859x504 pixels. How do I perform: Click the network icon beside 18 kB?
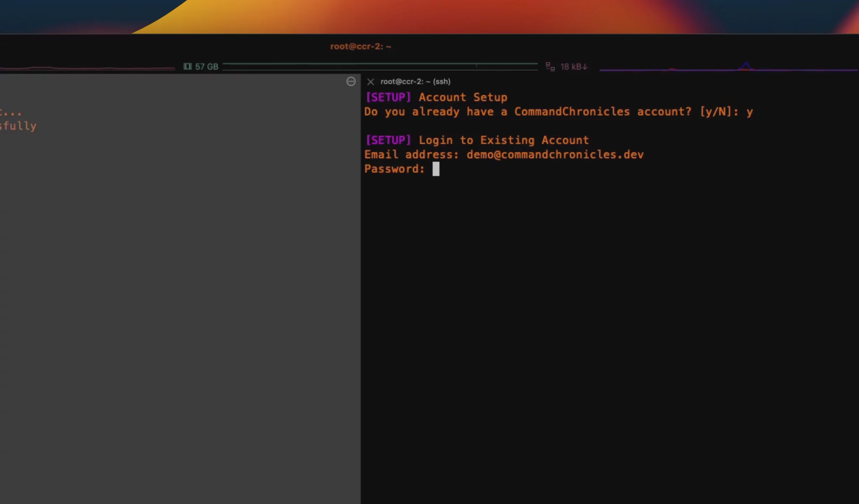(x=550, y=67)
